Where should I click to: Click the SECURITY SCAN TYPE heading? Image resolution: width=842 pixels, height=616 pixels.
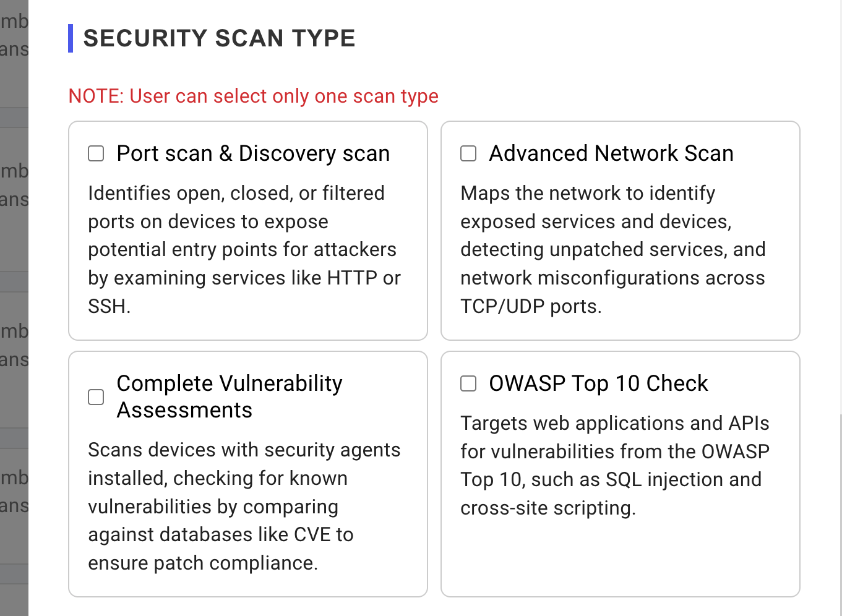click(x=220, y=38)
